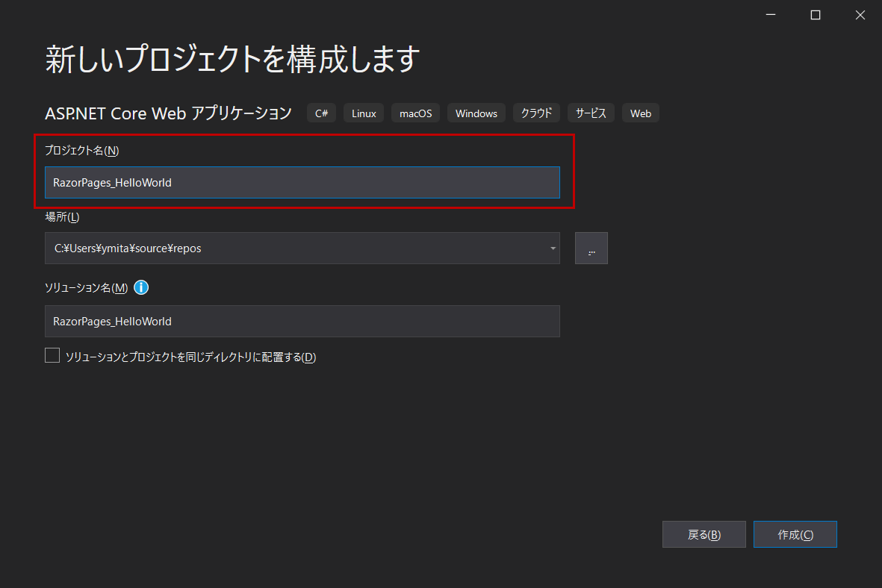Click the Web tag
This screenshot has width=882, height=588.
coord(641,113)
